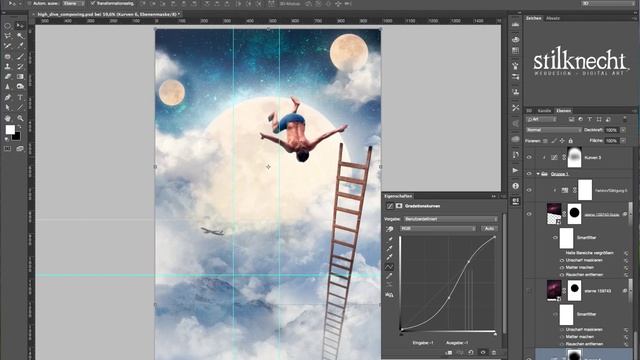This screenshot has width=640, height=360.
Task: Select the Brush tool
Action: coord(20,56)
